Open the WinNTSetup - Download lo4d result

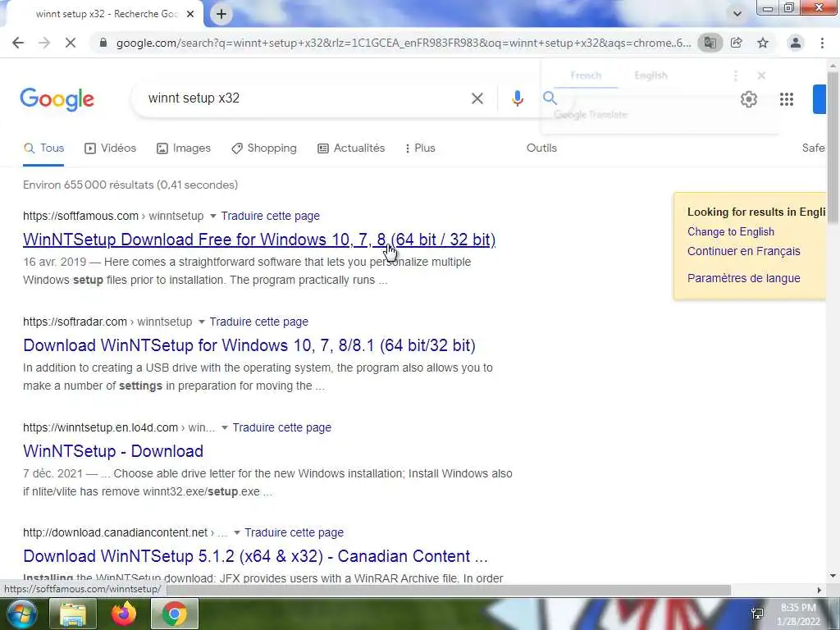(113, 451)
